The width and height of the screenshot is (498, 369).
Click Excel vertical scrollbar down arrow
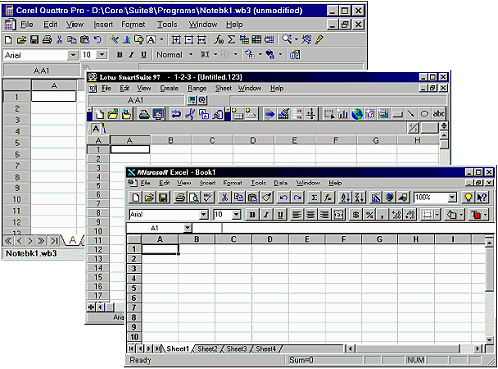(489, 340)
